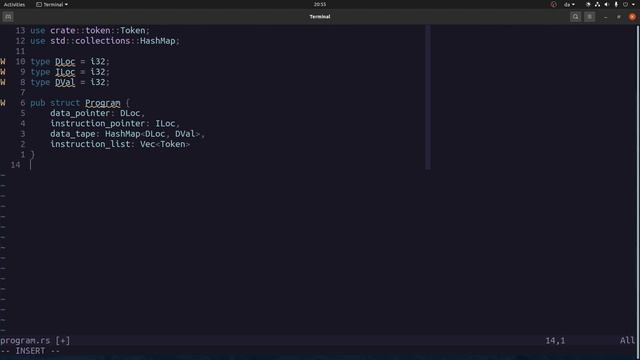The width and height of the screenshot is (640, 360).
Task: Click the terminal's right-edge scrollbar
Action: (638, 192)
